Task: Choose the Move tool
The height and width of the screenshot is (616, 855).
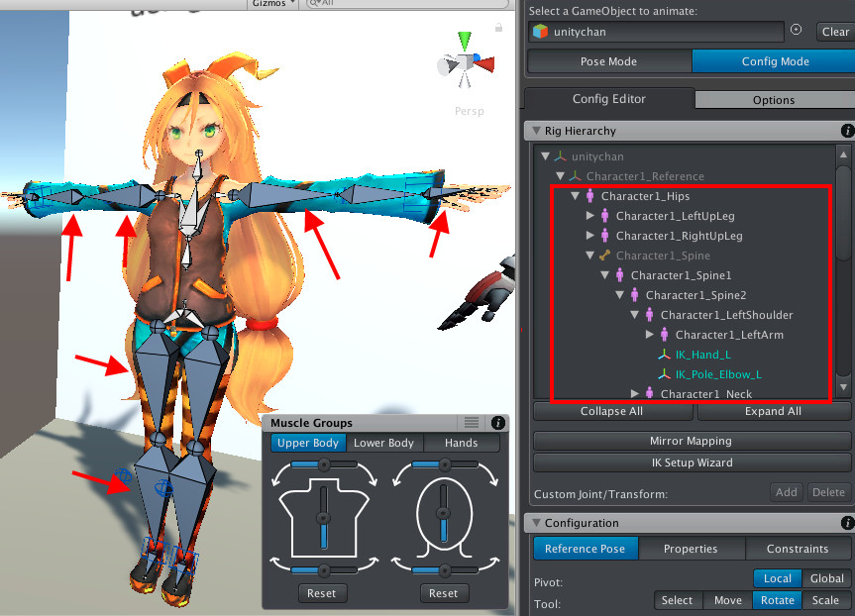Action: point(728,600)
